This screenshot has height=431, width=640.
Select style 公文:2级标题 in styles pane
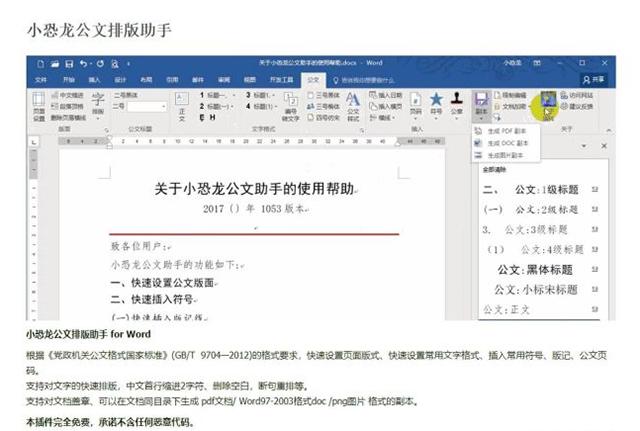[540, 209]
